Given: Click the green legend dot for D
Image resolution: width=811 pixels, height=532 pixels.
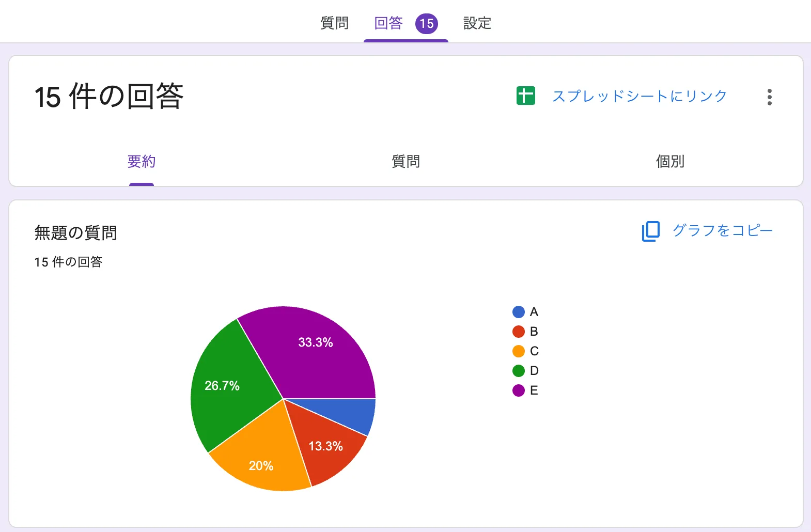Looking at the screenshot, I should [x=519, y=371].
